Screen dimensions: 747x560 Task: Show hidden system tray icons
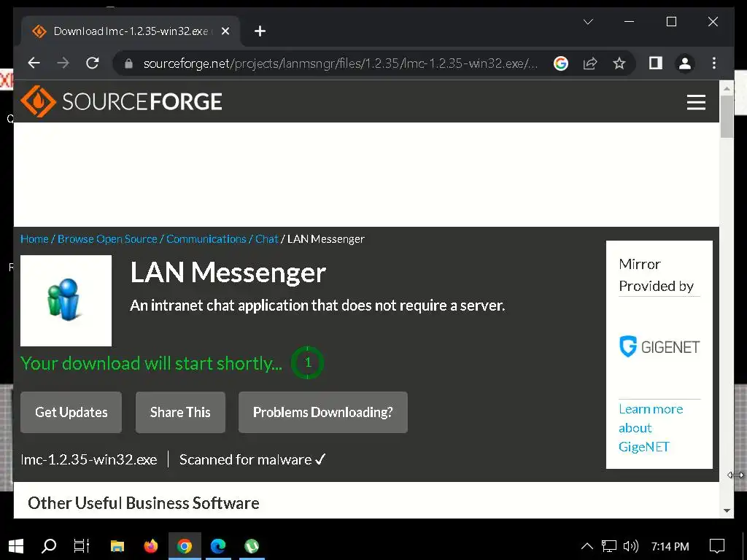(x=587, y=546)
